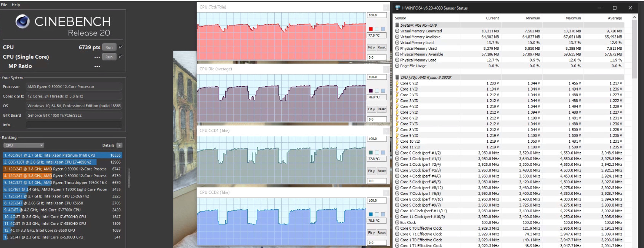The width and height of the screenshot is (644, 248).
Task: Click the lightning icon beside Core 3 VID
Action: [x=397, y=101]
